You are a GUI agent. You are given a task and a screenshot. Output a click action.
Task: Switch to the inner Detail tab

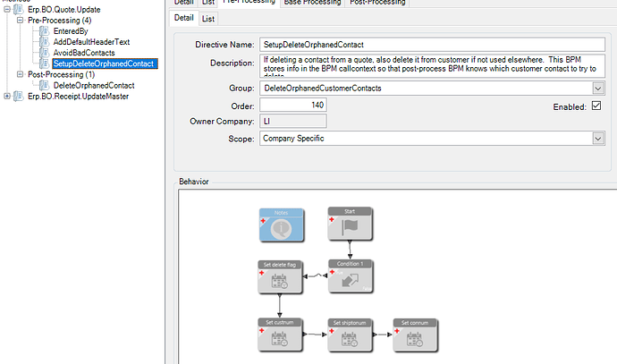184,18
